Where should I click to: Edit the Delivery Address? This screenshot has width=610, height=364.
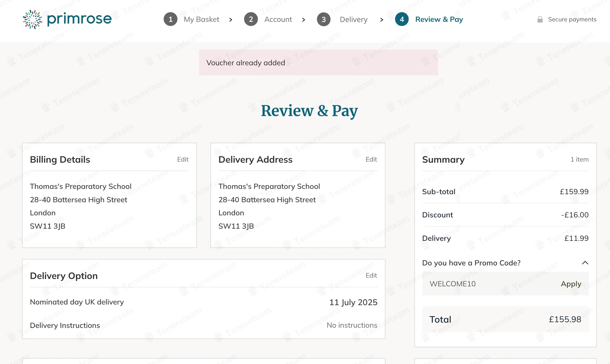coord(371,159)
